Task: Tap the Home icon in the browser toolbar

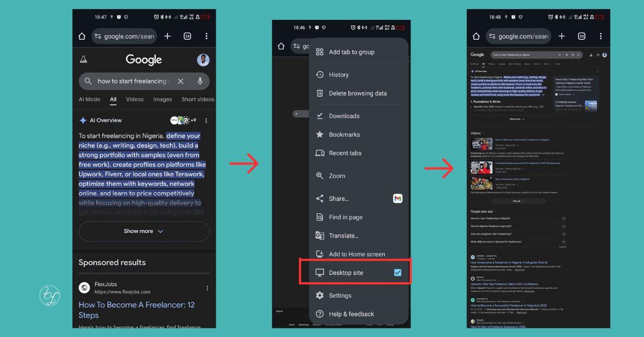Action: 80,36
